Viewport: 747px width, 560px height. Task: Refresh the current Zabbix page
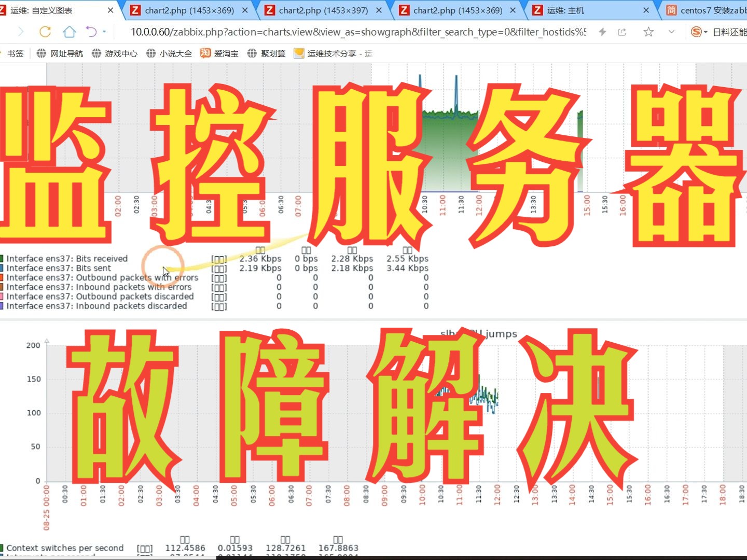click(x=45, y=32)
